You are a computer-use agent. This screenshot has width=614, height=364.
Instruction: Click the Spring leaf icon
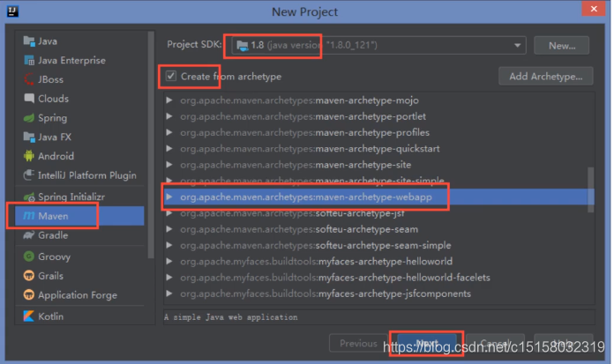pos(29,118)
